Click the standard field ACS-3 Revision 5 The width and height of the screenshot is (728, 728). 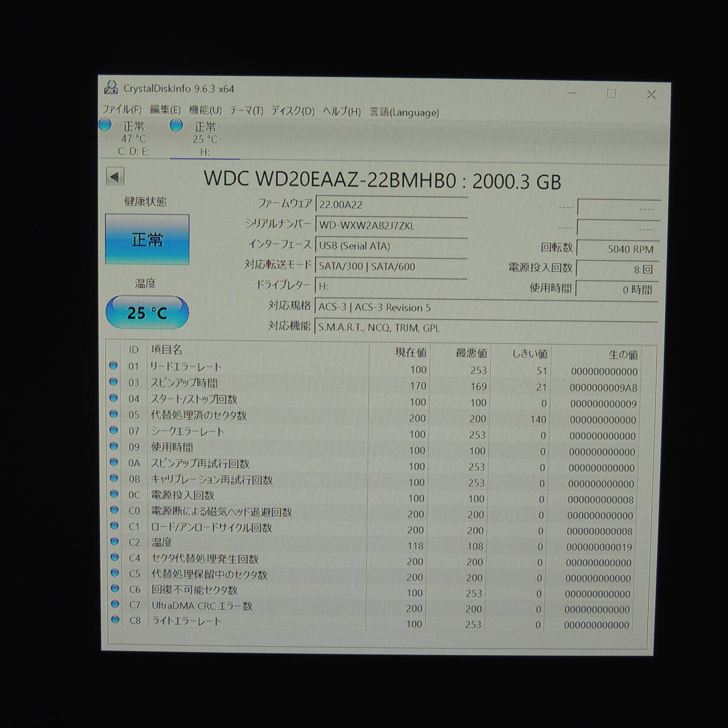point(486,308)
